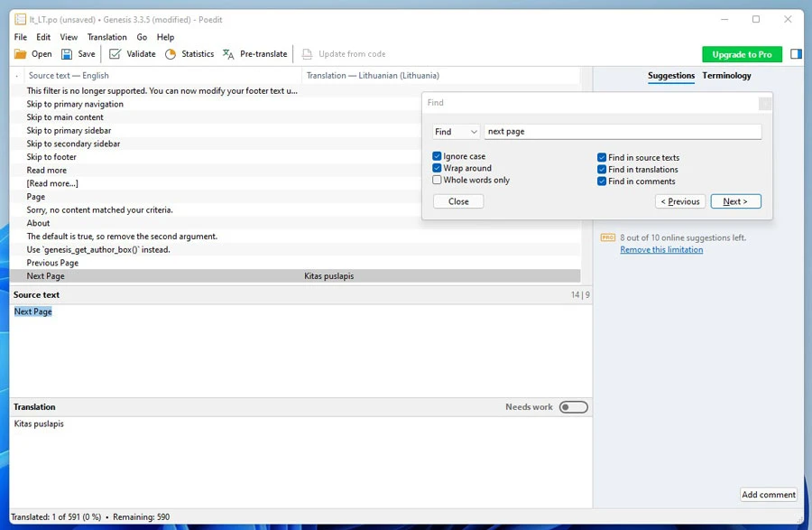Select the Next Page entry in the list
The height and width of the screenshot is (530, 812).
pyautogui.click(x=135, y=275)
